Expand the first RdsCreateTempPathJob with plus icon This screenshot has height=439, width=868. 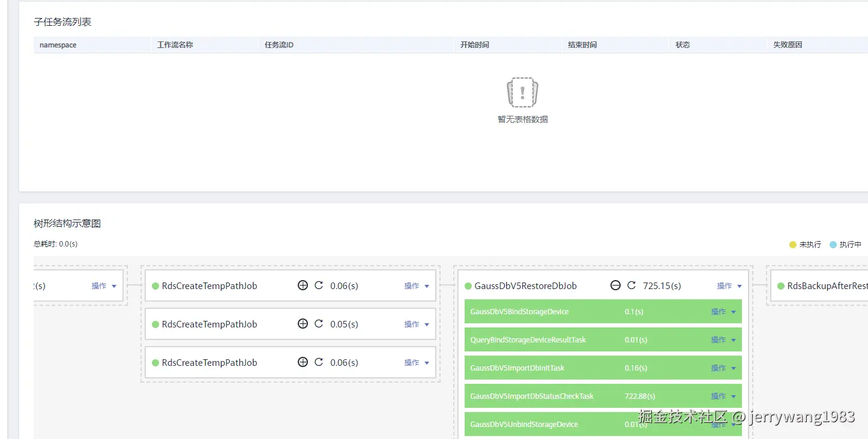pos(303,285)
